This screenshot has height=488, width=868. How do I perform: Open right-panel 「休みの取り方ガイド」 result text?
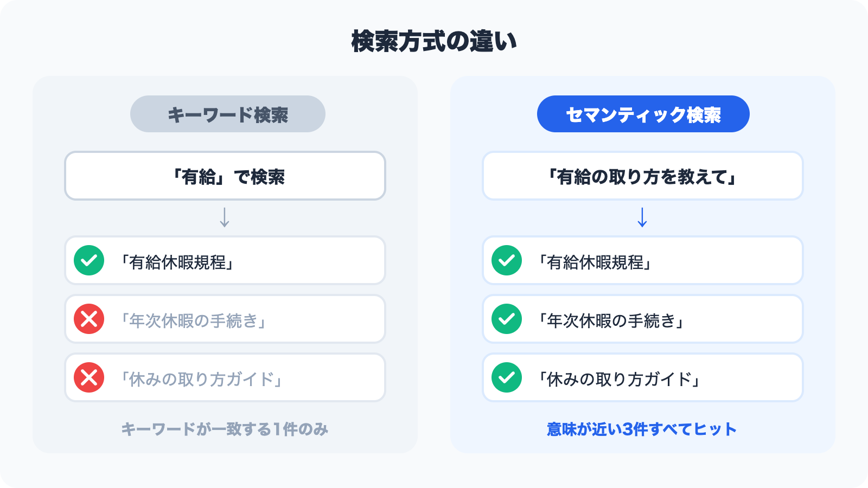[619, 379]
